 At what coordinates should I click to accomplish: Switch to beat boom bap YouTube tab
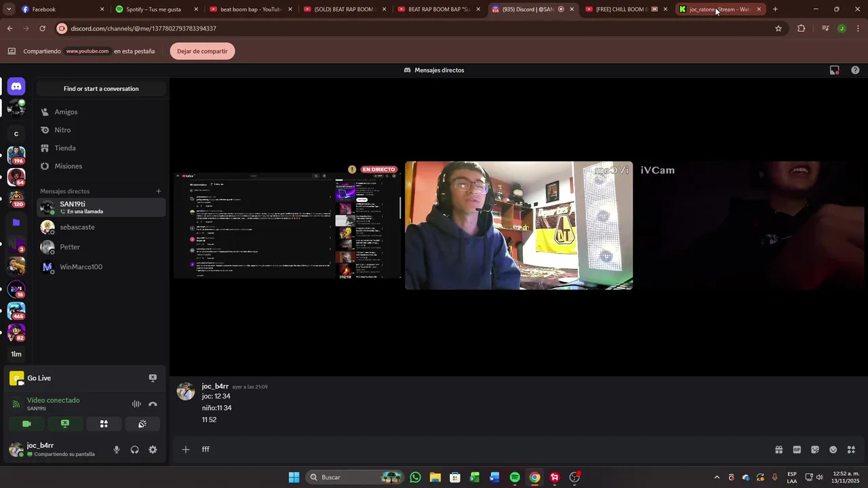coord(250,9)
